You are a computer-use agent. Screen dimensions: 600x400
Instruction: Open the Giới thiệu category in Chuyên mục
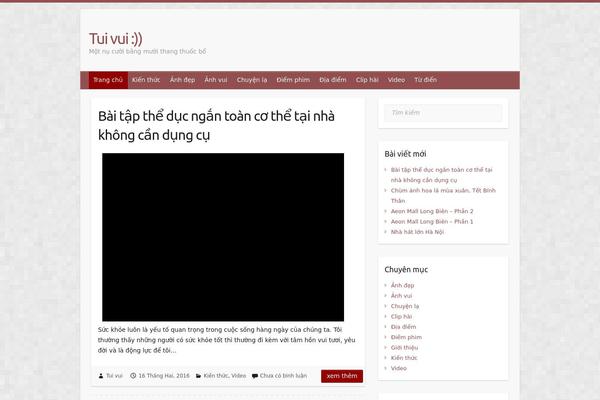pos(404,348)
